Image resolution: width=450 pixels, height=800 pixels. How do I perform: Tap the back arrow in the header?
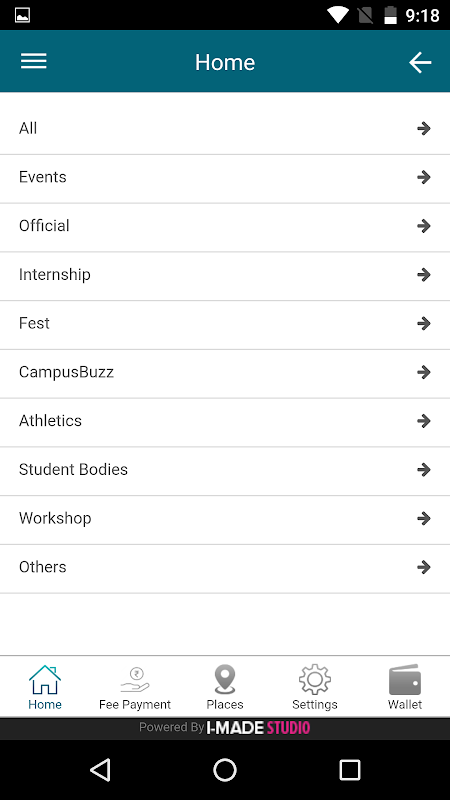[420, 62]
